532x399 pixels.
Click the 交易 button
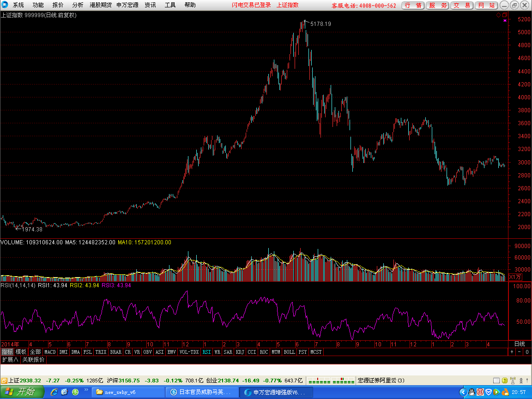[x=462, y=6]
